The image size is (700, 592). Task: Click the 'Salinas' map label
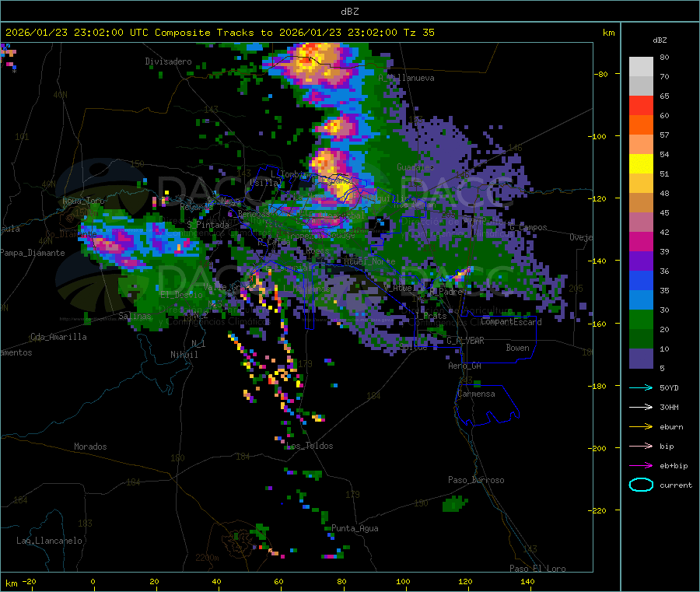click(135, 316)
